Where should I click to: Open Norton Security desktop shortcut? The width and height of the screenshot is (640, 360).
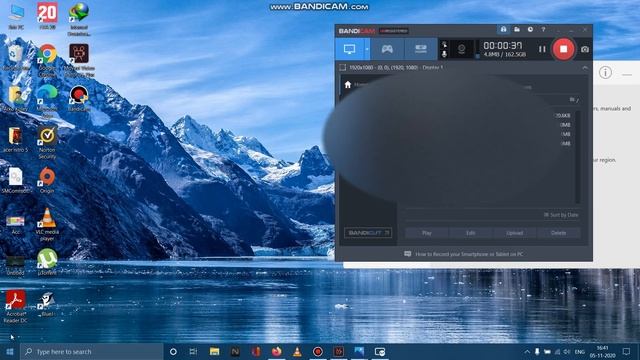coord(47,142)
